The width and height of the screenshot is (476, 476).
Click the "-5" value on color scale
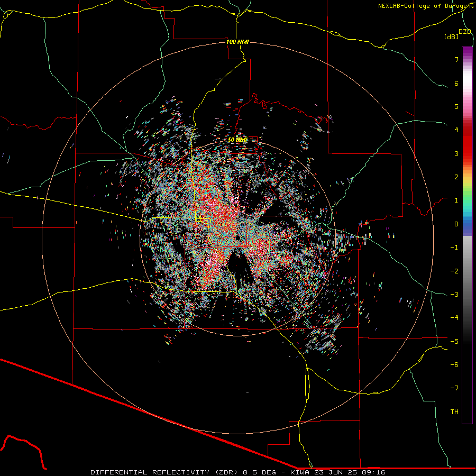454,341
